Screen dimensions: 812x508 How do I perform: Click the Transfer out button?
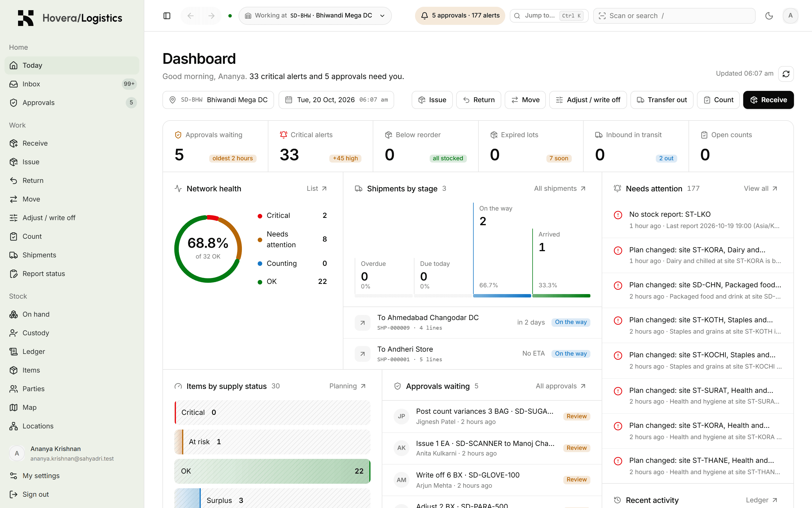coord(662,100)
